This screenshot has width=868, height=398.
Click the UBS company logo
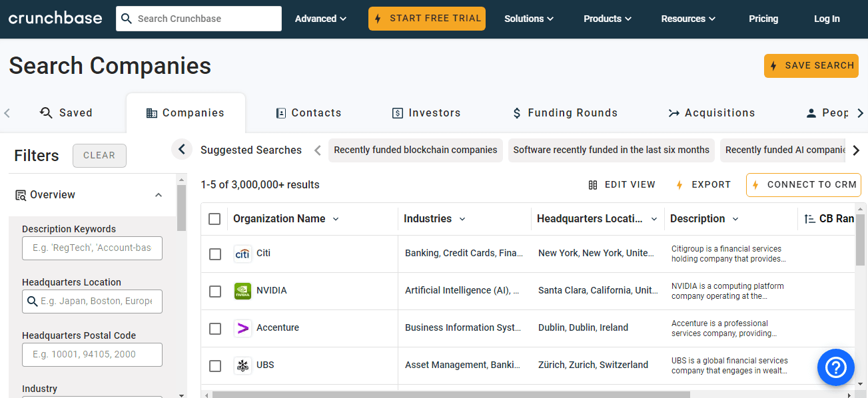tap(242, 365)
